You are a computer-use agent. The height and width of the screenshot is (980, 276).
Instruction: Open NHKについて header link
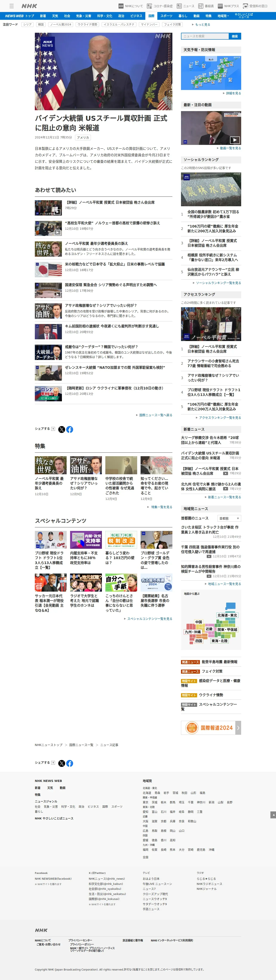point(131,6)
